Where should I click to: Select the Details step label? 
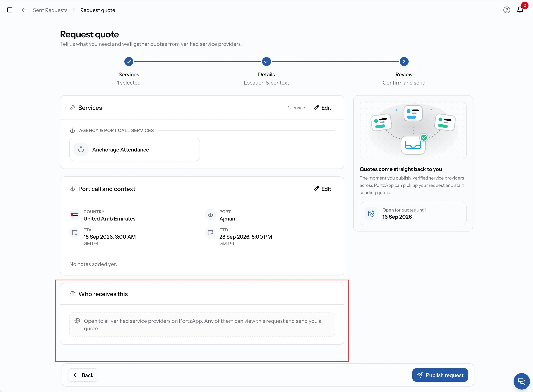(266, 74)
